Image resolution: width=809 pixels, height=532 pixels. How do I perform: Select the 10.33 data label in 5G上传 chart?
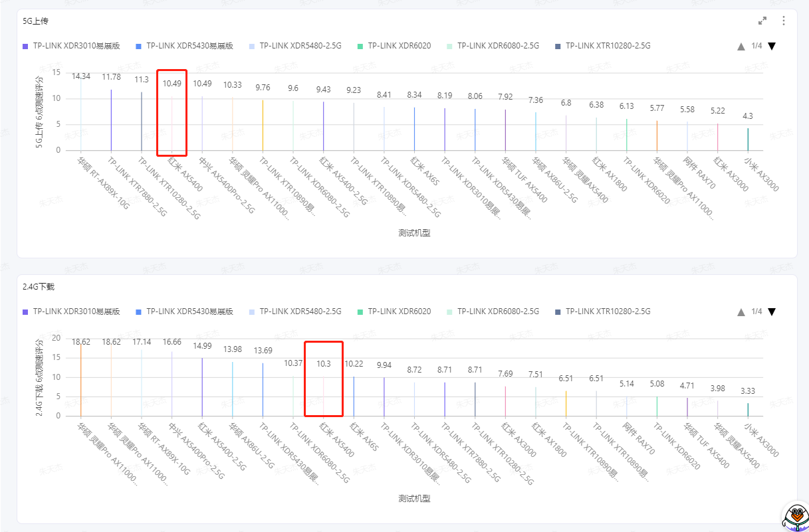pyautogui.click(x=233, y=85)
